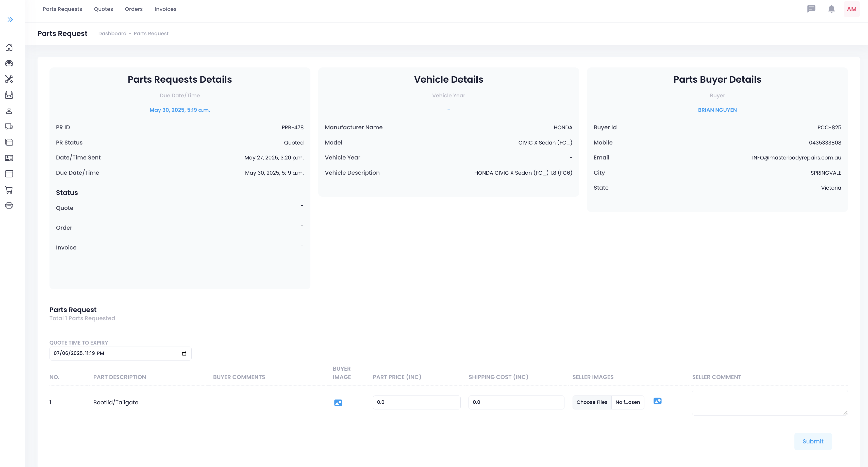868x467 pixels.
Task: Open the delivery truck sidebar icon
Action: click(9, 127)
